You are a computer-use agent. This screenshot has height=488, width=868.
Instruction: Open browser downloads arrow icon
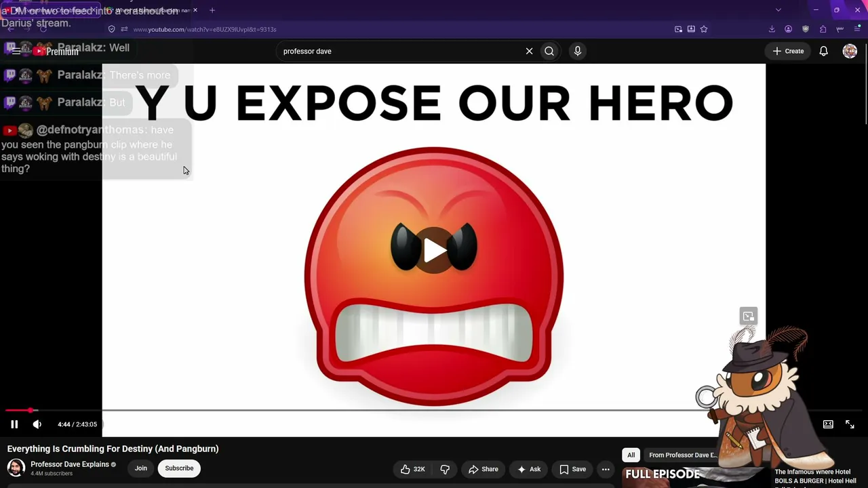tap(772, 29)
